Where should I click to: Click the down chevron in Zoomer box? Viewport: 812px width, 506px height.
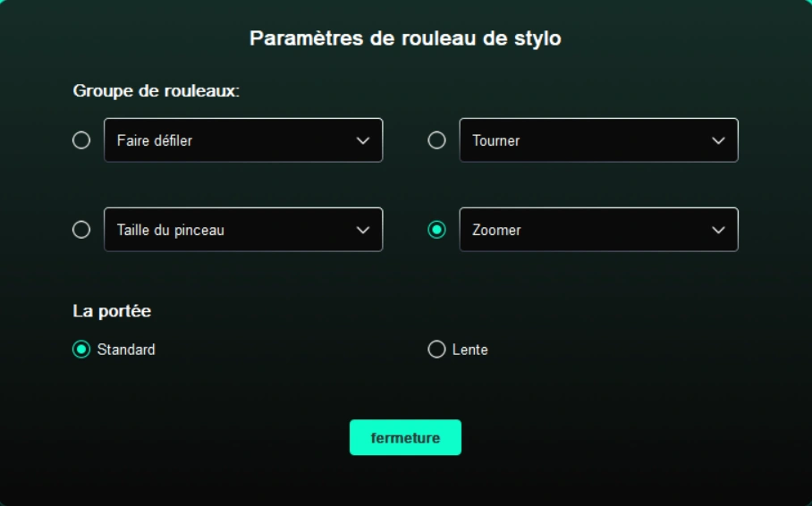[719, 230]
